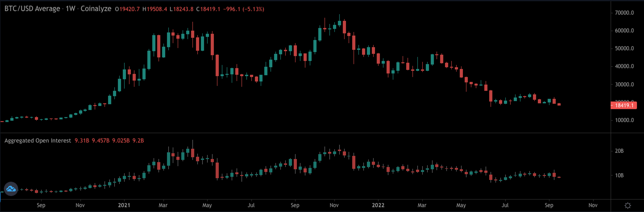This screenshot has width=644, height=212.
Task: Open chart settings gear icon
Action: click(628, 205)
